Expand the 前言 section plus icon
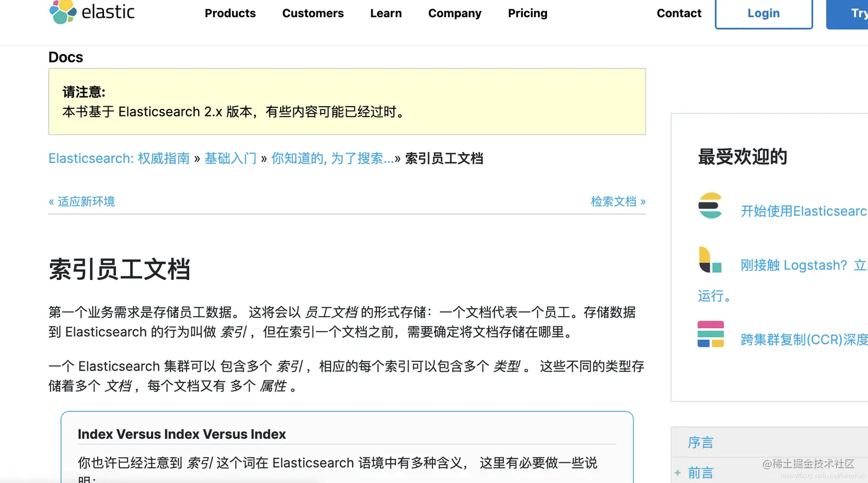This screenshot has width=868, height=483. coord(677,473)
